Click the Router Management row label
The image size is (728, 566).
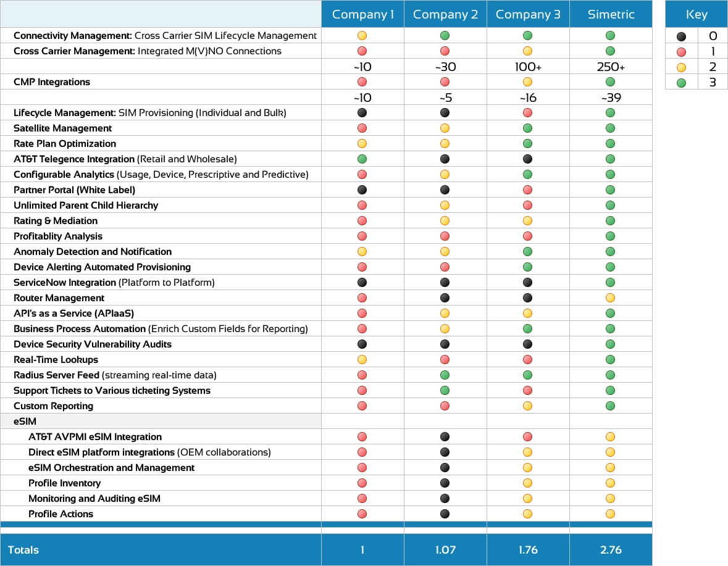(59, 298)
